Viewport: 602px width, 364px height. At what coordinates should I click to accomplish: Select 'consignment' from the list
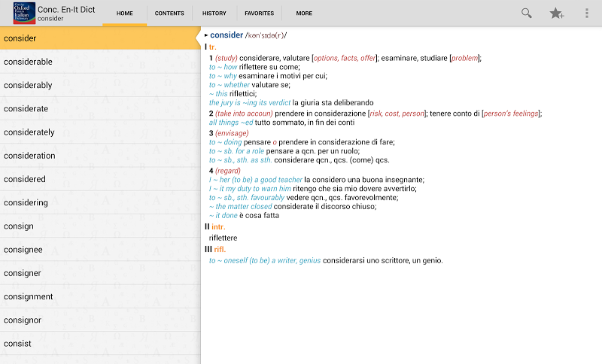tap(100, 296)
